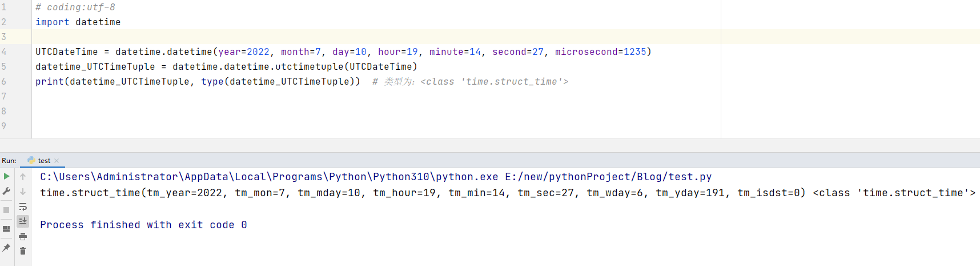Open the E:/new/pythonProject/Blog/test.py path in the output

608,177
